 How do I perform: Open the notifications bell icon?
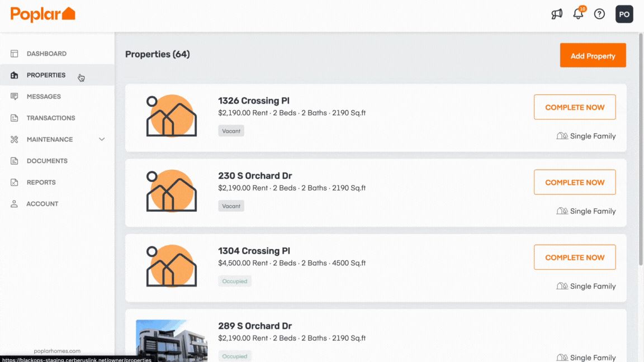pos(578,14)
